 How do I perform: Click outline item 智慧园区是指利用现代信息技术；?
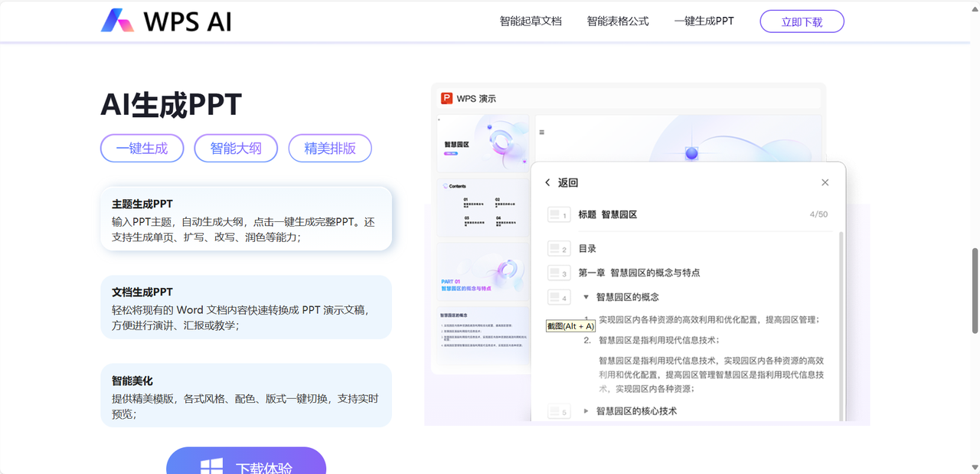click(x=659, y=340)
